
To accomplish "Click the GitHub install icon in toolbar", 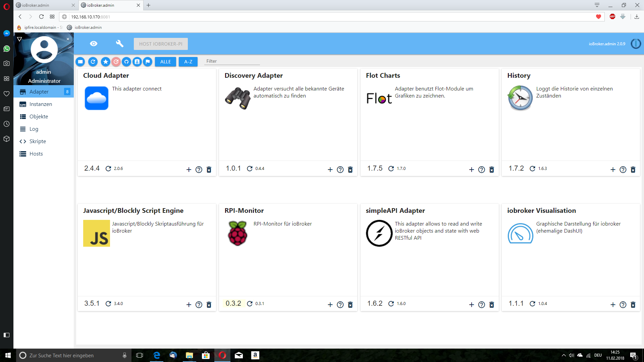I will coord(126,62).
